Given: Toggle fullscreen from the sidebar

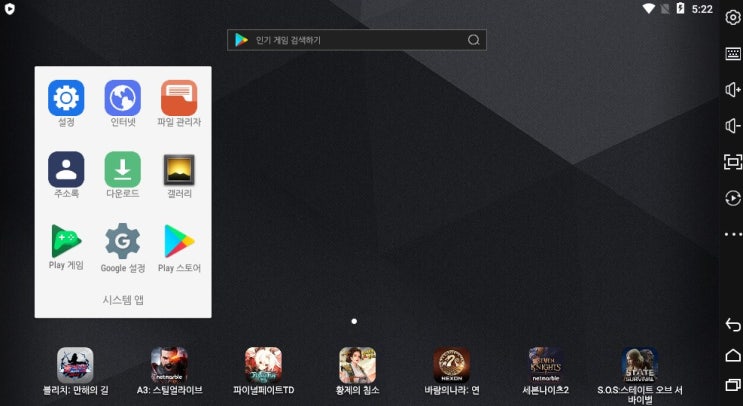Looking at the screenshot, I should pos(733,162).
